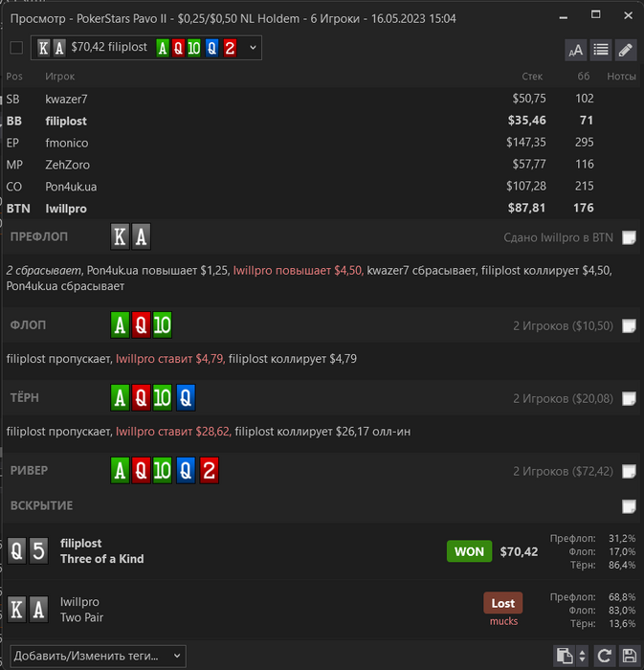
Task: Add a note to the Префлоп street
Action: (629, 237)
